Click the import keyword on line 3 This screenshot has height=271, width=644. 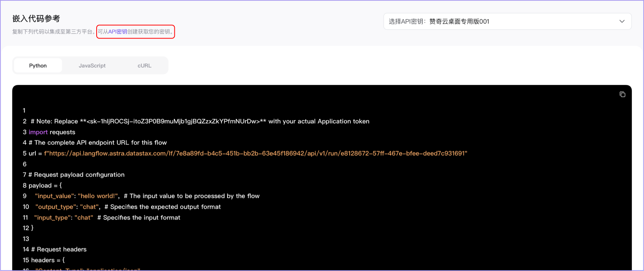pyautogui.click(x=38, y=132)
